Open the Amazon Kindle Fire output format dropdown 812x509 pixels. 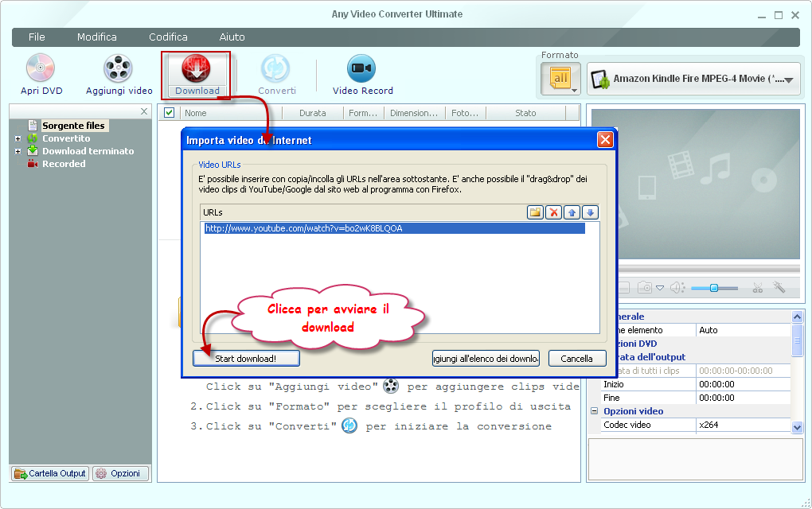pos(693,80)
